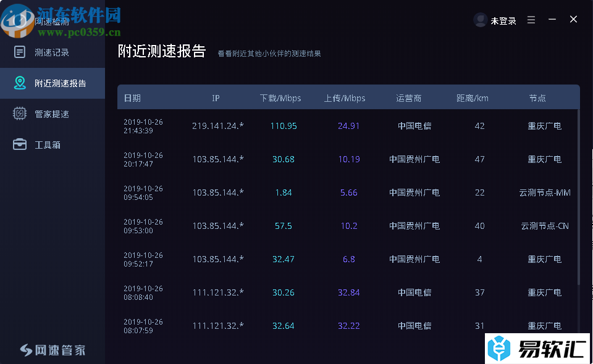Click upload value 10.19
Screen dimensions: 593x364
348,159
